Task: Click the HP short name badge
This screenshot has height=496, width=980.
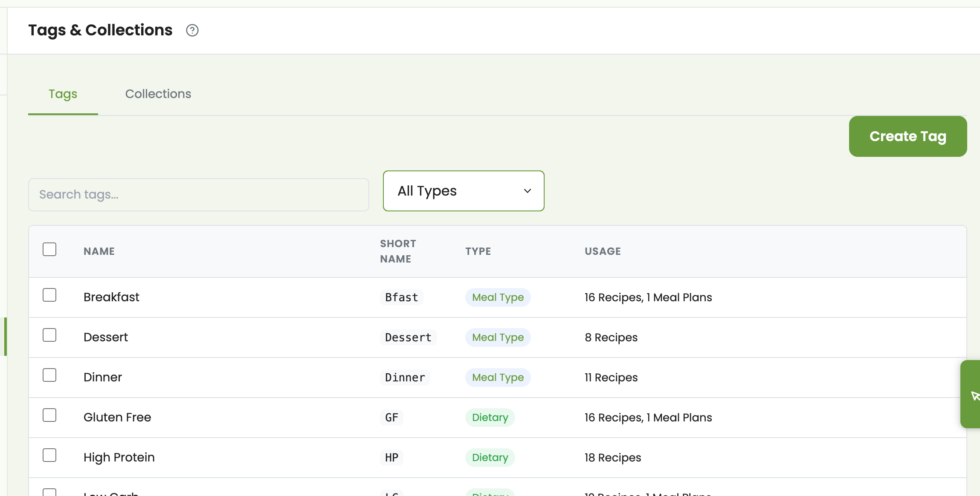Action: 391,458
